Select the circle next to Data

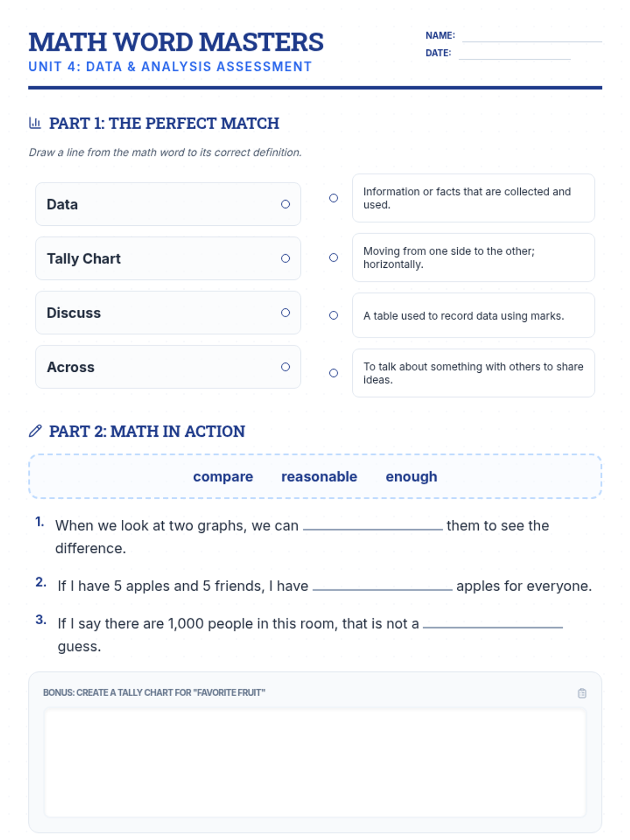[285, 204]
